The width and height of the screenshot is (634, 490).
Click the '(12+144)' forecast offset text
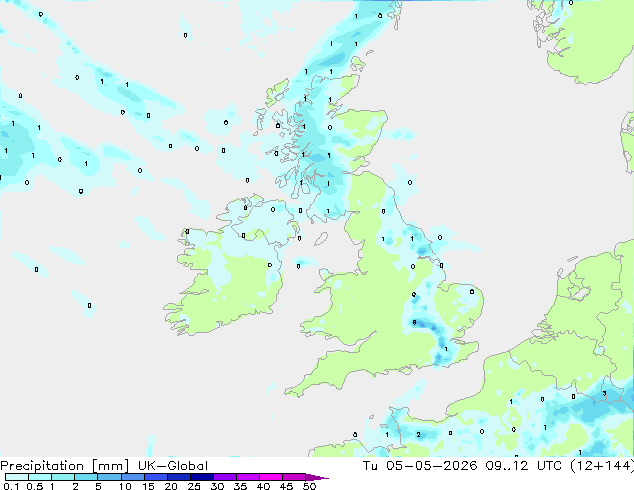click(x=602, y=466)
